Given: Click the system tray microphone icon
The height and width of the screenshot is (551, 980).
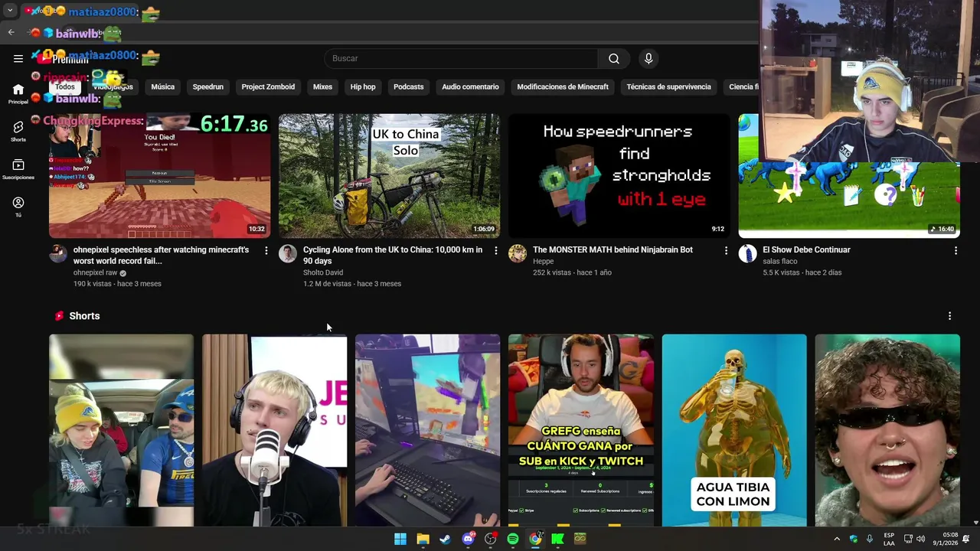Looking at the screenshot, I should [x=870, y=539].
